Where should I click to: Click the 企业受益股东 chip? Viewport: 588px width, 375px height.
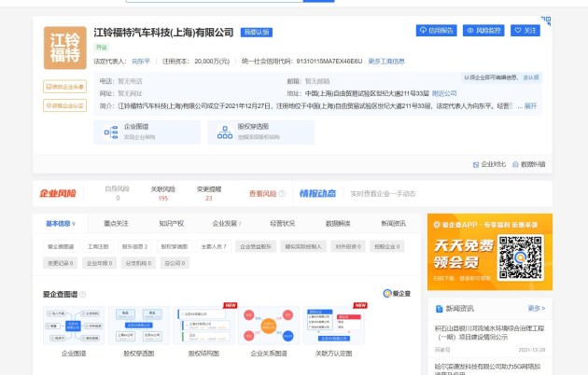(x=256, y=246)
